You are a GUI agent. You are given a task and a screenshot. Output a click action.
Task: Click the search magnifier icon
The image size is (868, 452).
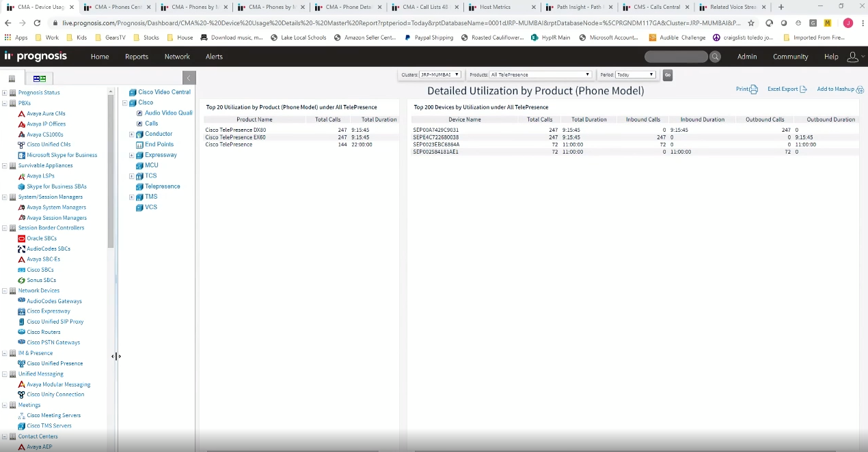click(x=715, y=57)
